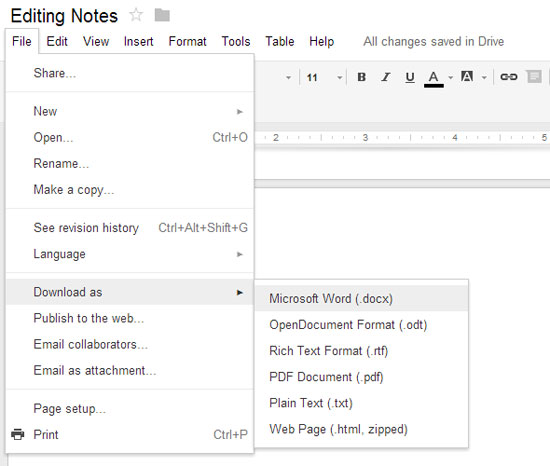
Task: Download as Plain Text (.txt)
Action: (x=361, y=403)
